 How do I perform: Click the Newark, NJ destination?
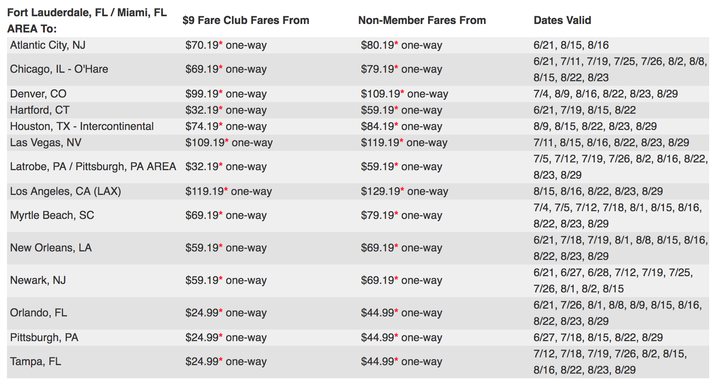(x=38, y=280)
